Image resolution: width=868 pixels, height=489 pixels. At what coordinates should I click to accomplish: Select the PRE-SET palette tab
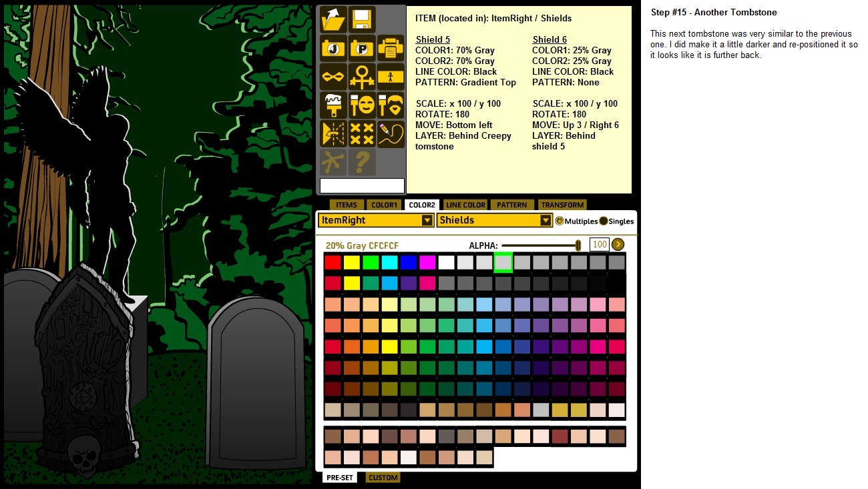340,478
